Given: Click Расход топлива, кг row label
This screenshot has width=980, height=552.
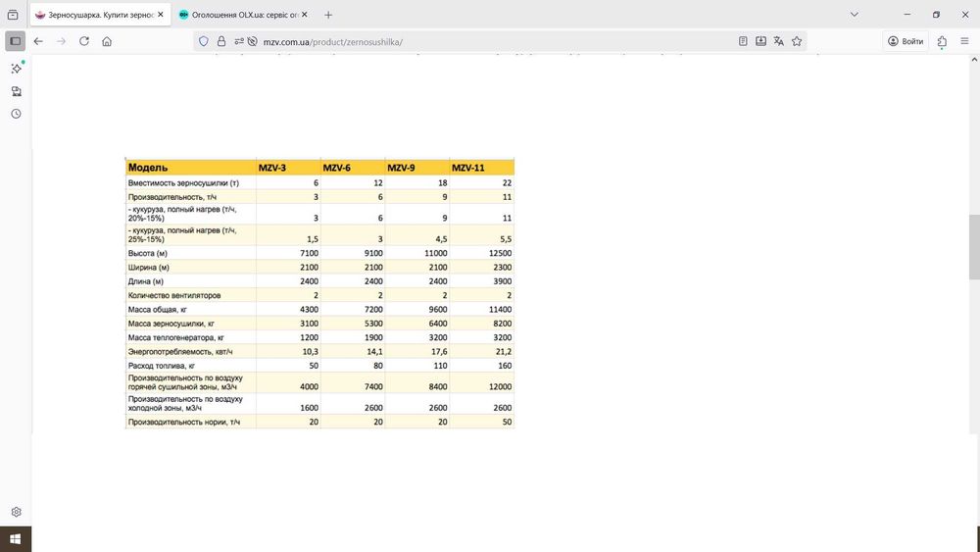Looking at the screenshot, I should (162, 366).
